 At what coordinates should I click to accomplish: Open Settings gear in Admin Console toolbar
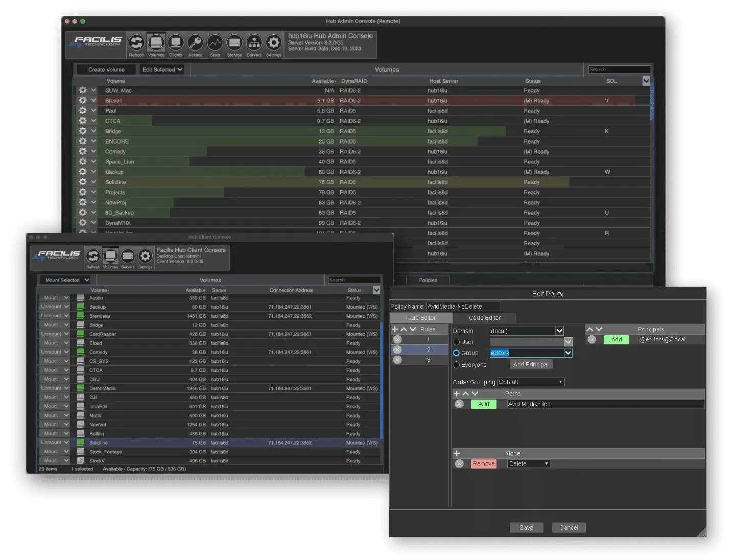click(x=274, y=43)
